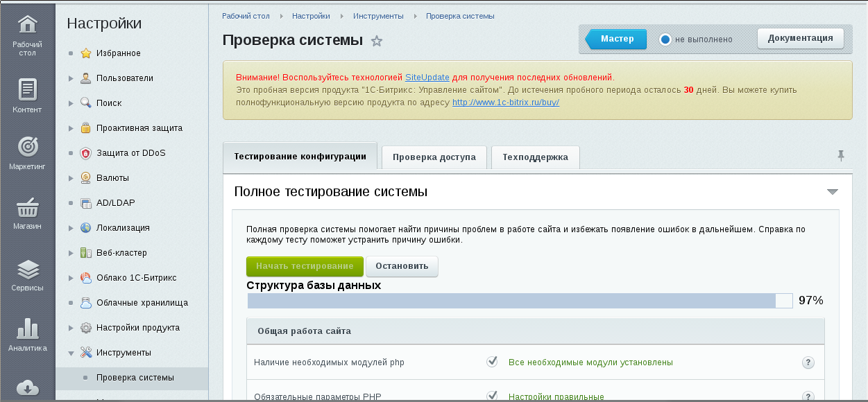Open the Аналитика chart icon

27,329
